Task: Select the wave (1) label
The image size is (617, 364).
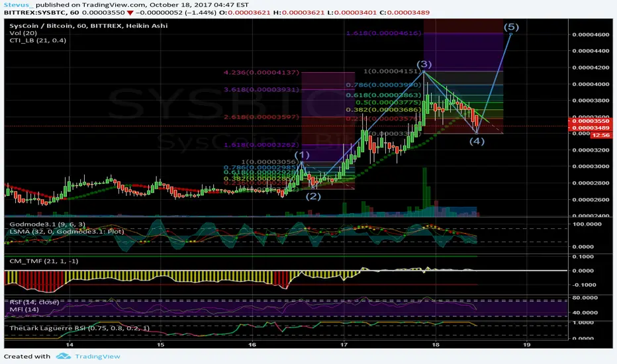Action: point(302,155)
